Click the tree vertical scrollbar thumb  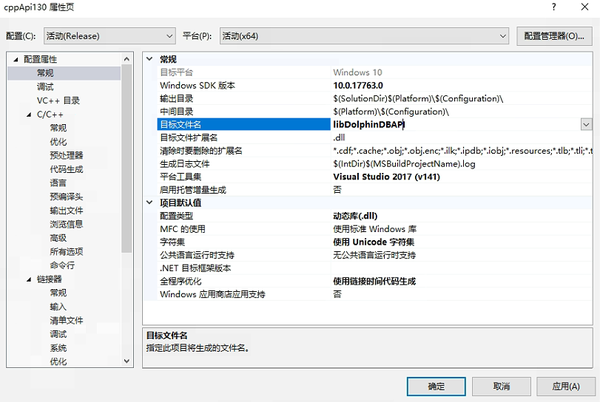[127, 159]
